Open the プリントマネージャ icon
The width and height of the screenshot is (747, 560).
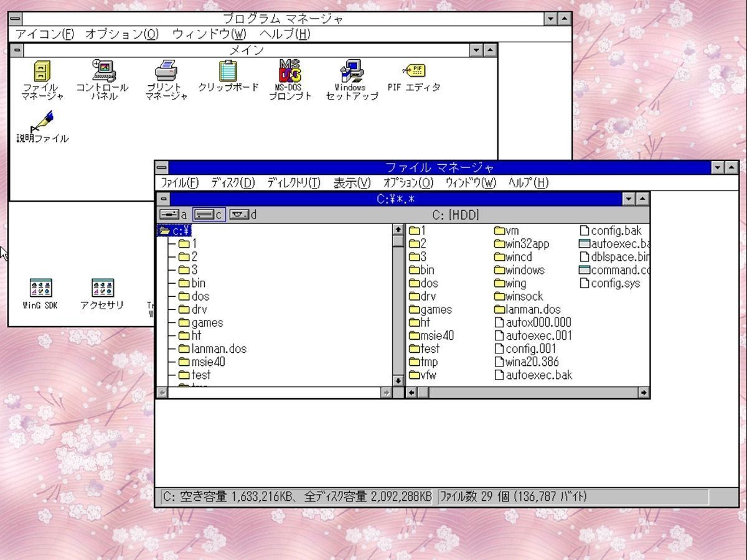click(x=167, y=80)
